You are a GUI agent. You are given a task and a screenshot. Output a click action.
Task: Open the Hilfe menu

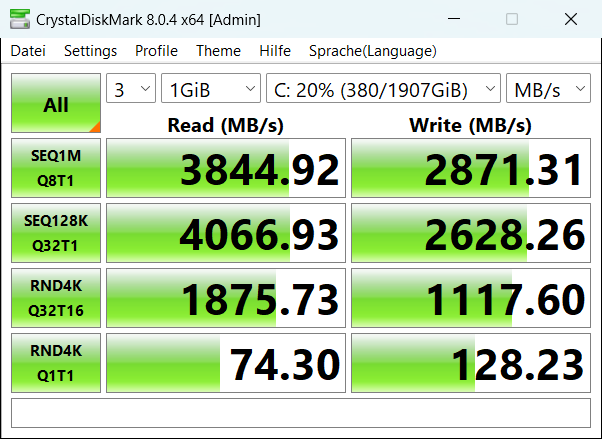click(x=275, y=51)
